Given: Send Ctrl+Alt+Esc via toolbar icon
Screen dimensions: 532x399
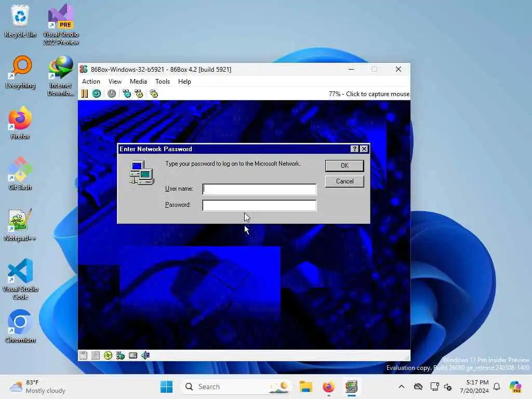Looking at the screenshot, I should pyautogui.click(x=139, y=94).
